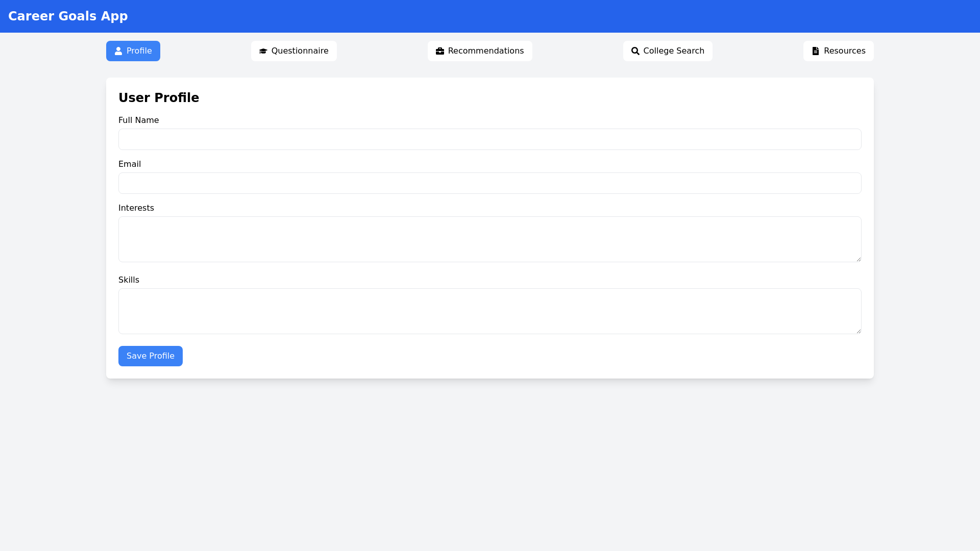
Task: Click the User Profile heading
Action: coord(158,97)
